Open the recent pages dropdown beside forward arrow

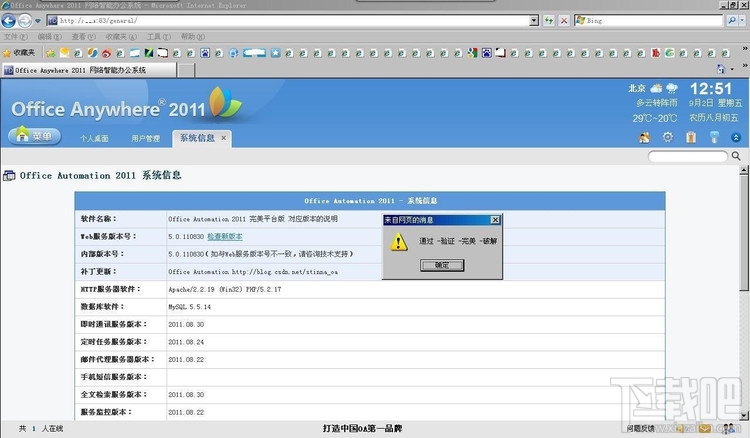coord(38,21)
